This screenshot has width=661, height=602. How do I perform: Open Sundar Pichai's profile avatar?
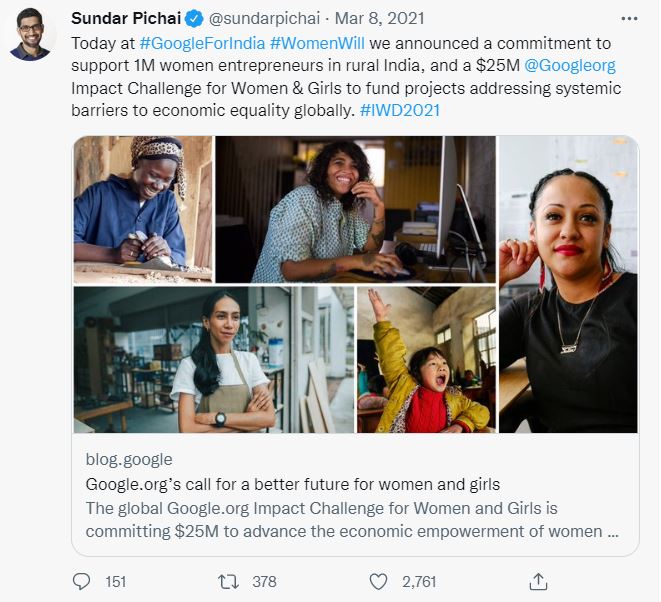pos(31,35)
